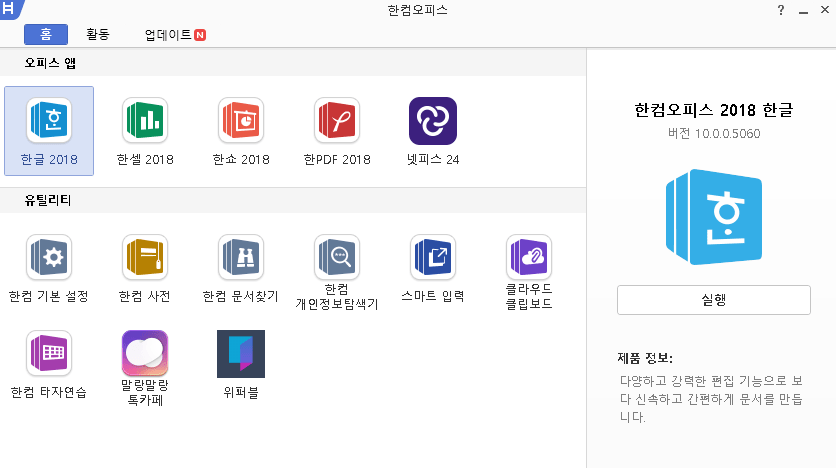
Task: Click the 버전 10.0.0.5060 version text
Action: 714,133
